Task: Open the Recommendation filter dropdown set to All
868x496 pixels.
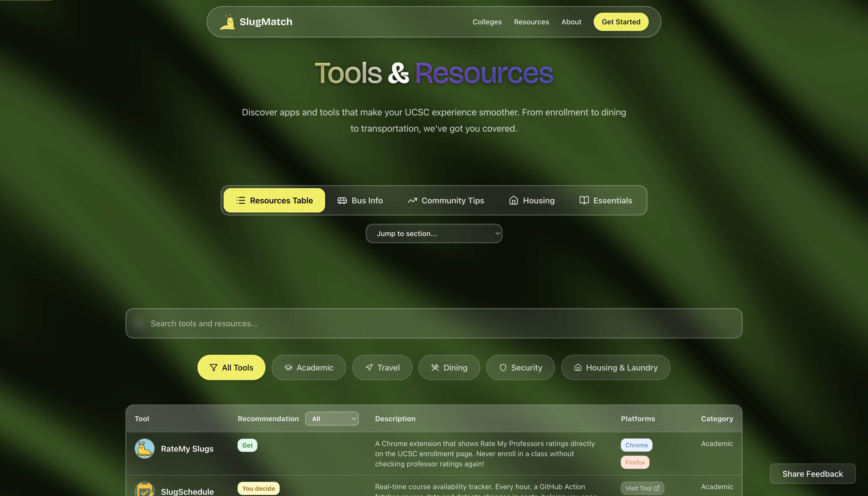Action: click(x=332, y=419)
